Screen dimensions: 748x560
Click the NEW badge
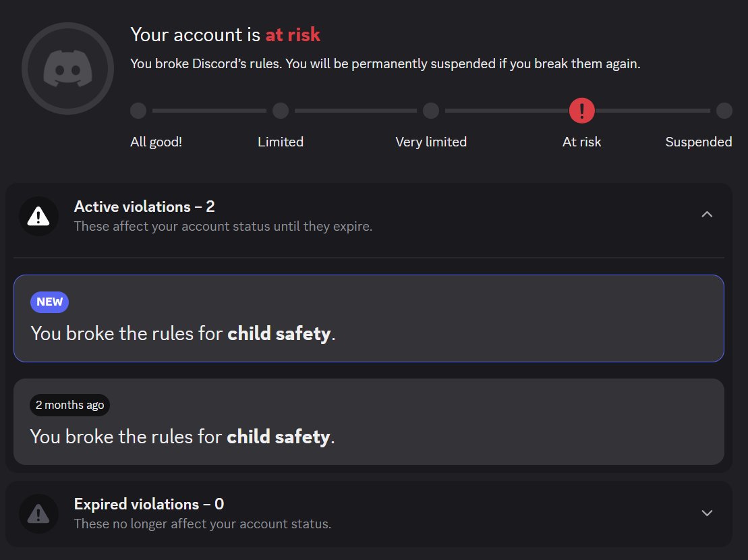point(50,302)
